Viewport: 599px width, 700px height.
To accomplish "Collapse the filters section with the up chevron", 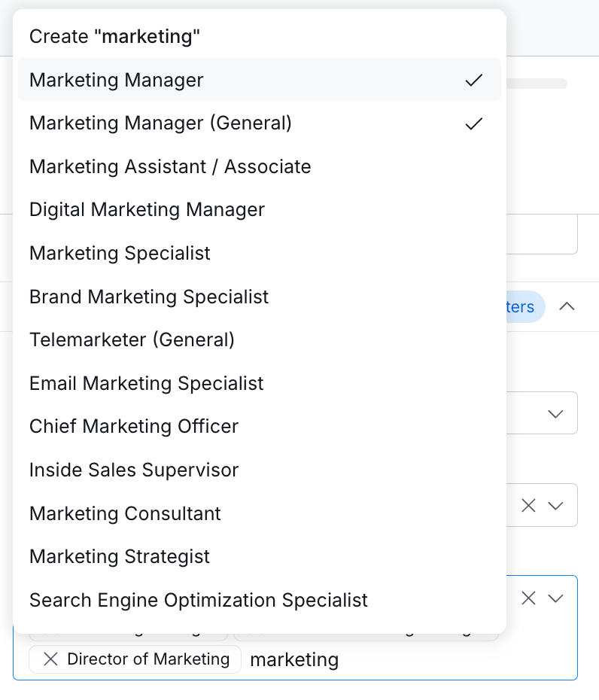I will pyautogui.click(x=567, y=306).
